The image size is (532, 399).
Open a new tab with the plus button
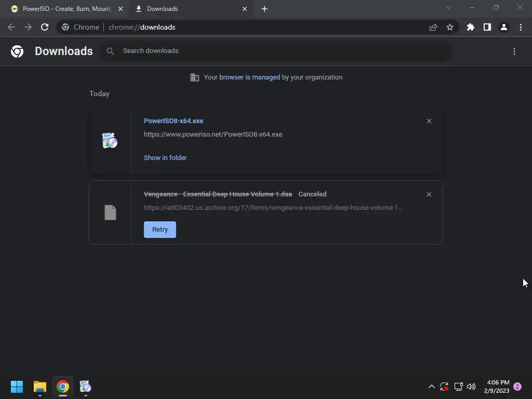tap(264, 9)
